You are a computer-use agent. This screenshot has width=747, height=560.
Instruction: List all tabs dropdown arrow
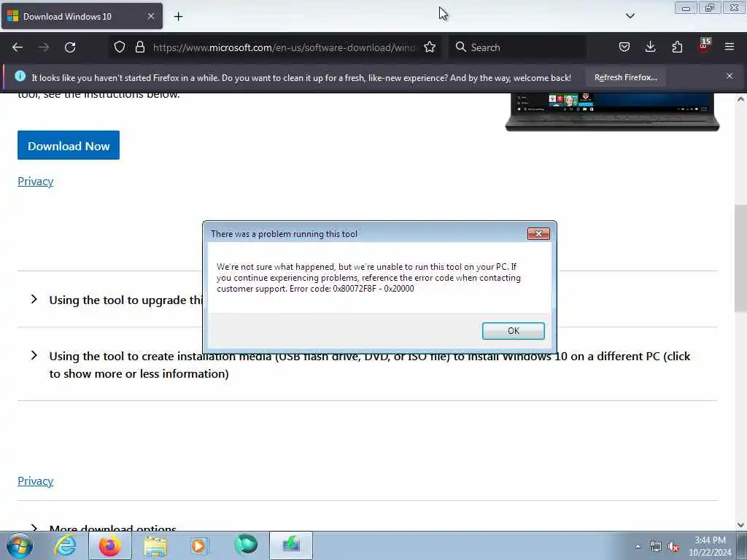point(630,16)
